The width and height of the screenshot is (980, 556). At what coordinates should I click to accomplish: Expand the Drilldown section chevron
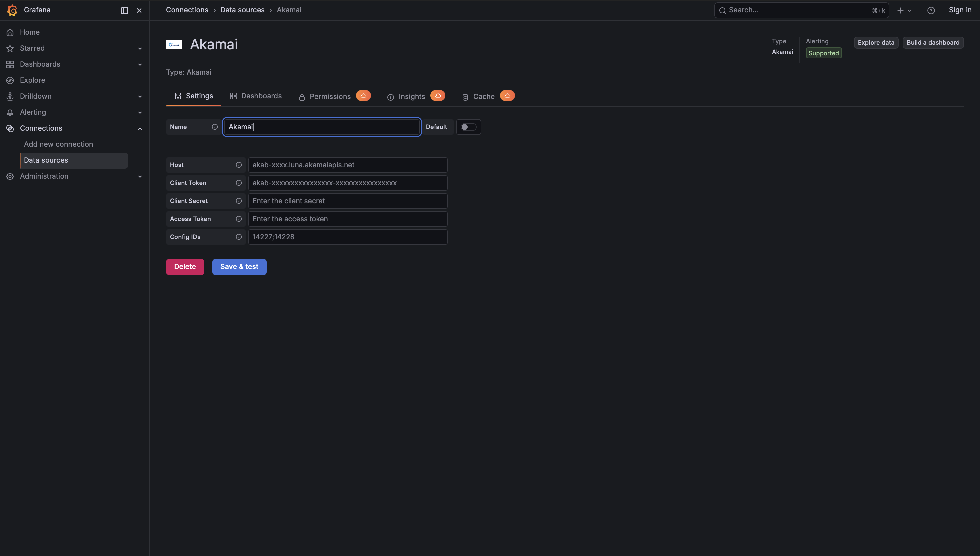point(140,97)
